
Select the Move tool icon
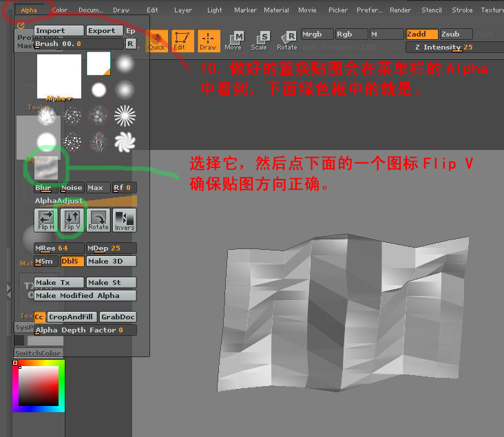[x=233, y=41]
